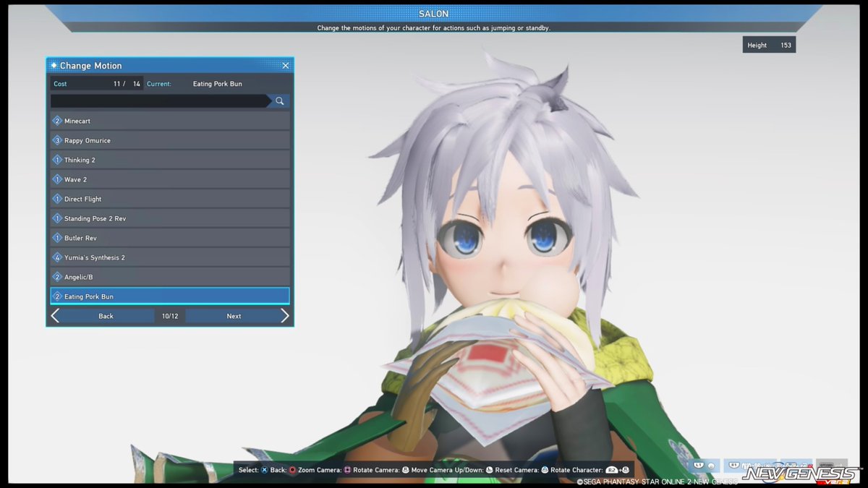Go to the next page with Next
Screen dimensions: 868x488
(234, 316)
